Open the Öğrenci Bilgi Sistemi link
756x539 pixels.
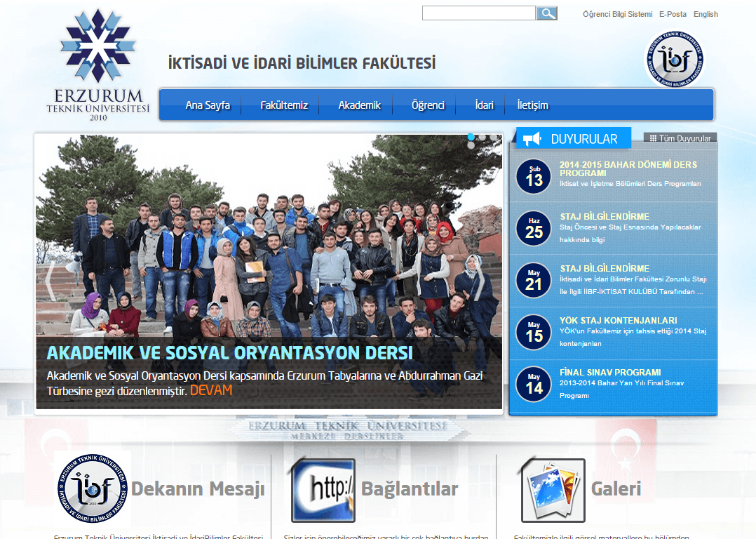618,15
